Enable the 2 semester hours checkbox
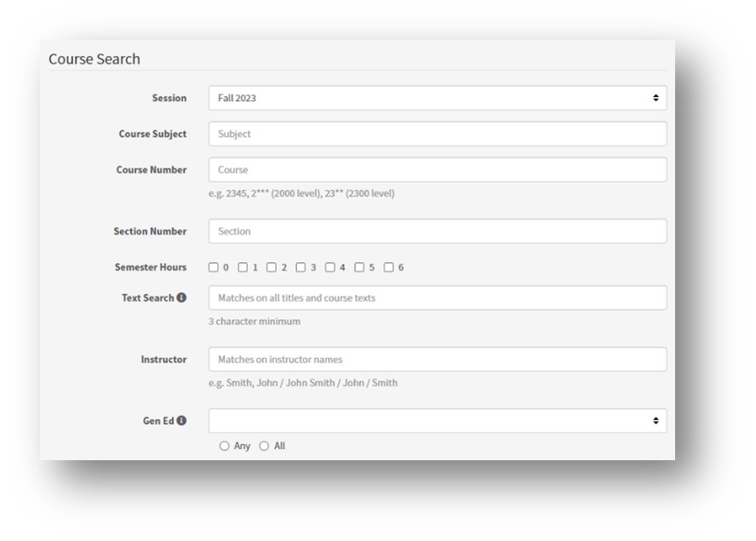The height and width of the screenshot is (541, 756). point(272,267)
